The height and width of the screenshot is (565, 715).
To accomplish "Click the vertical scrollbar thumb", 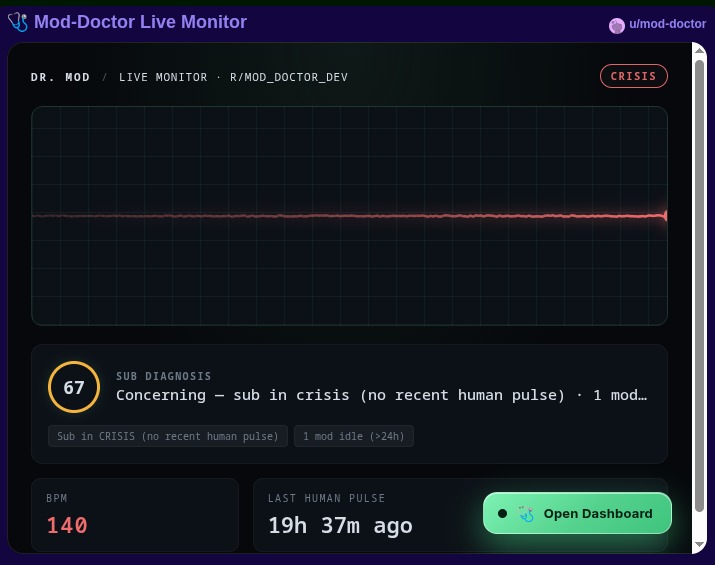I will tap(699, 285).
